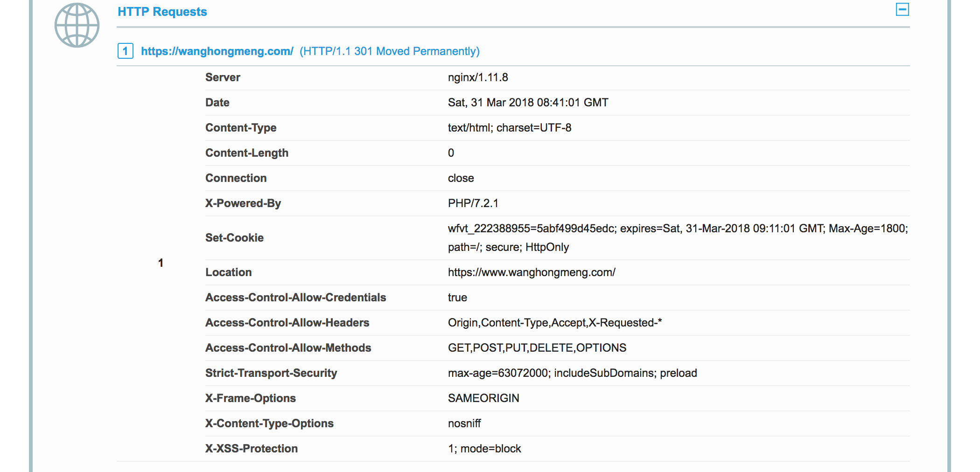980x472 pixels.
Task: Click the GET,POST,PUT,DELETE,OPTIONS methods value
Action: [537, 348]
